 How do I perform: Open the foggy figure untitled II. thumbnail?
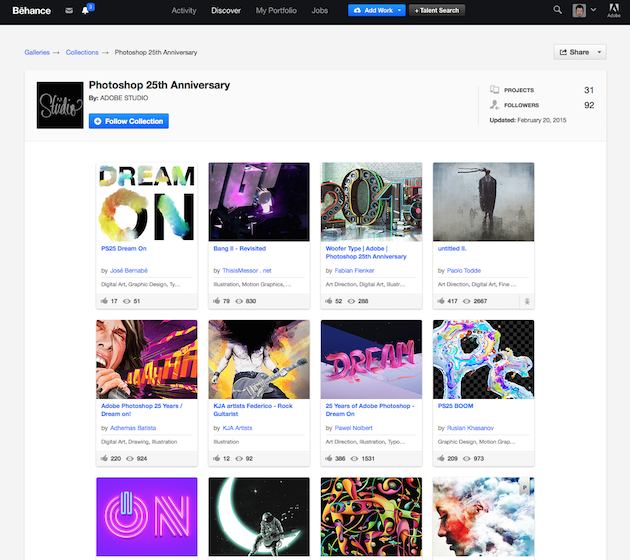pos(484,202)
